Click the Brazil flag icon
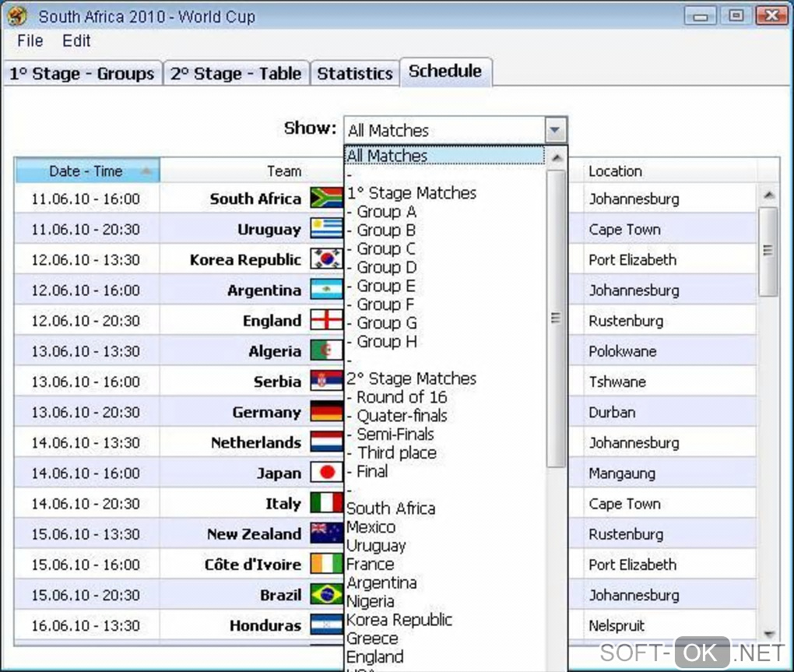This screenshot has width=794, height=672. point(327,594)
